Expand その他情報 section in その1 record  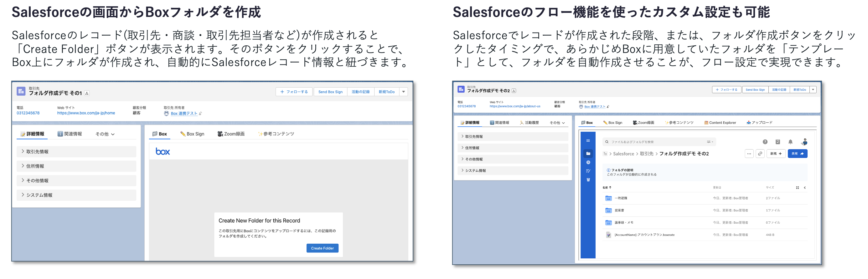76,180
